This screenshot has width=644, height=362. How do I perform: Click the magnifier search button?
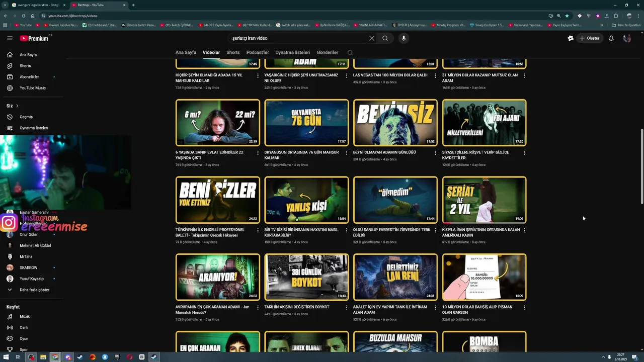pos(385,38)
